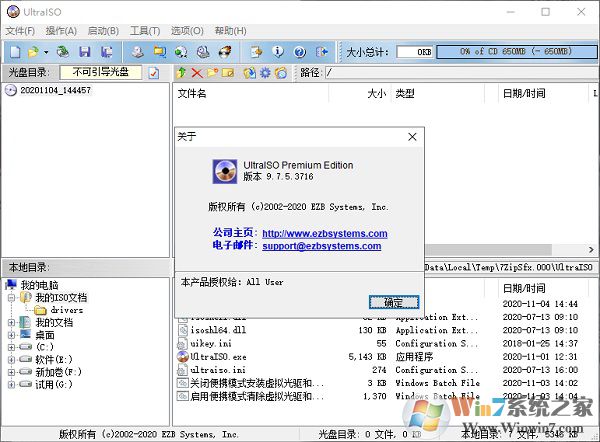The height and width of the screenshot is (442, 600).
Task: Click the Open file folder icon
Action: coord(34,52)
